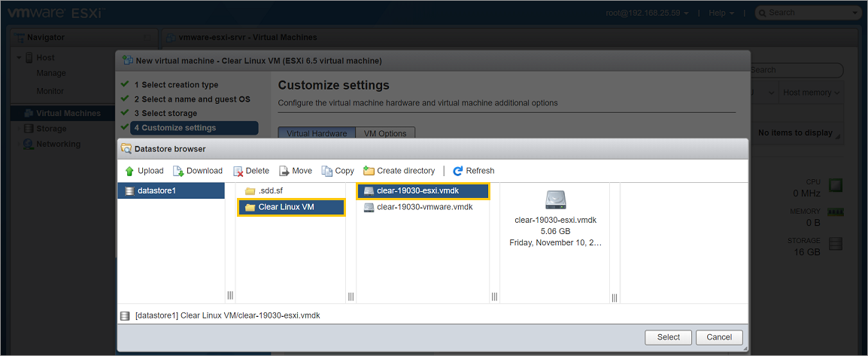Screen dimensions: 868x356
Task: Click the Create directory folder icon
Action: click(x=369, y=171)
